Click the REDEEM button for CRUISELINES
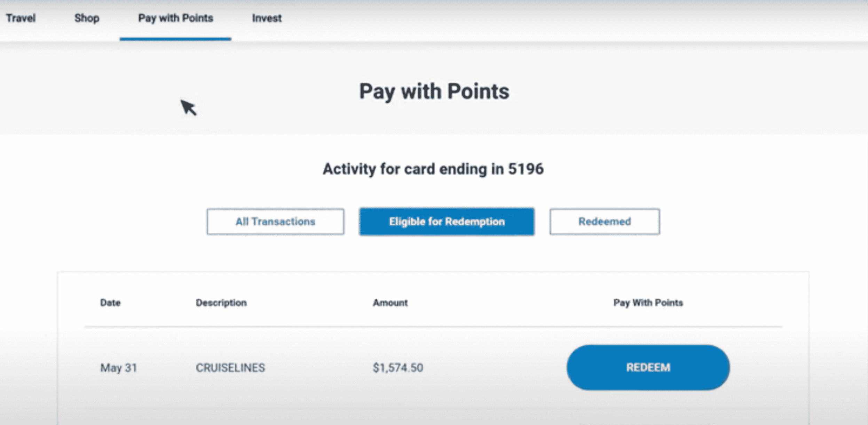The width and height of the screenshot is (868, 425). click(x=648, y=368)
